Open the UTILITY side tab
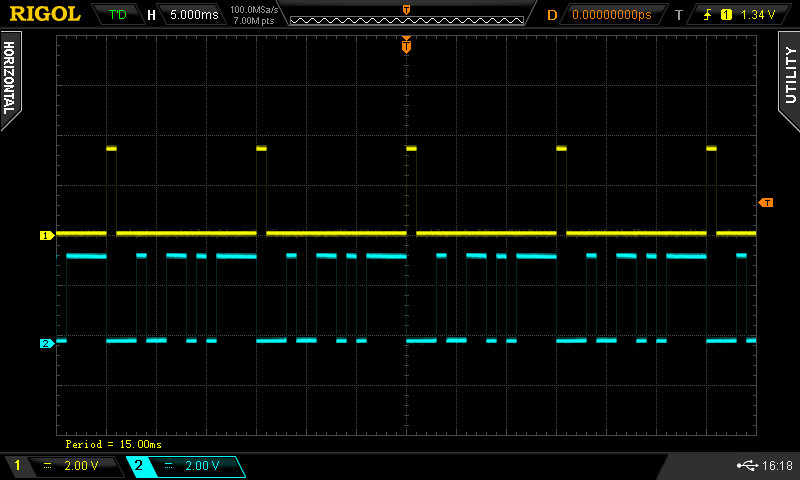 [x=789, y=74]
